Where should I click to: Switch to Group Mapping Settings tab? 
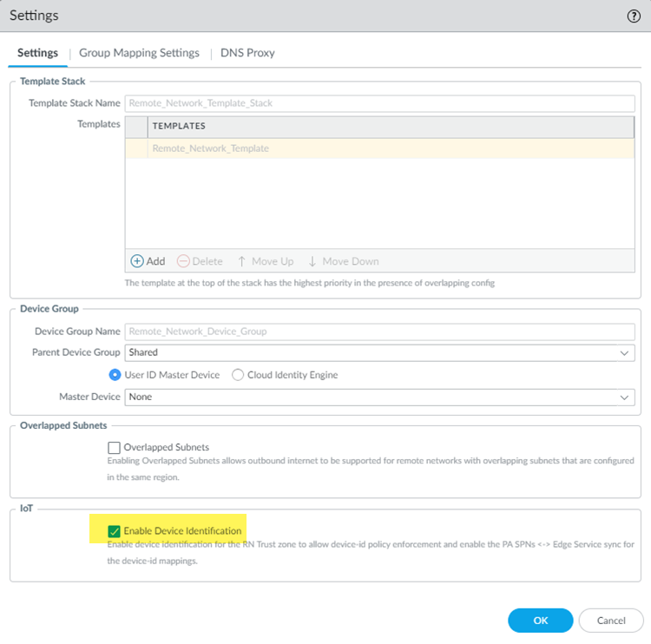click(x=139, y=53)
